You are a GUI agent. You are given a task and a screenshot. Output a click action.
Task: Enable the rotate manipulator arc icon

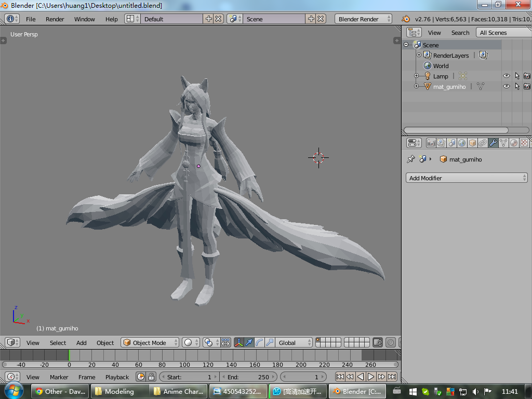[x=260, y=343]
